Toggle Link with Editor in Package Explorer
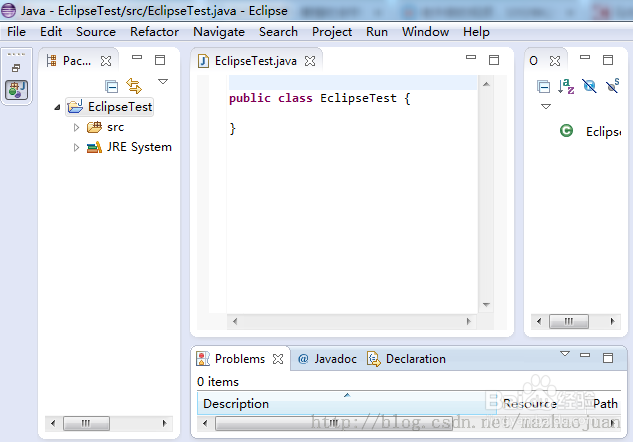The height and width of the screenshot is (442, 633). [134, 86]
